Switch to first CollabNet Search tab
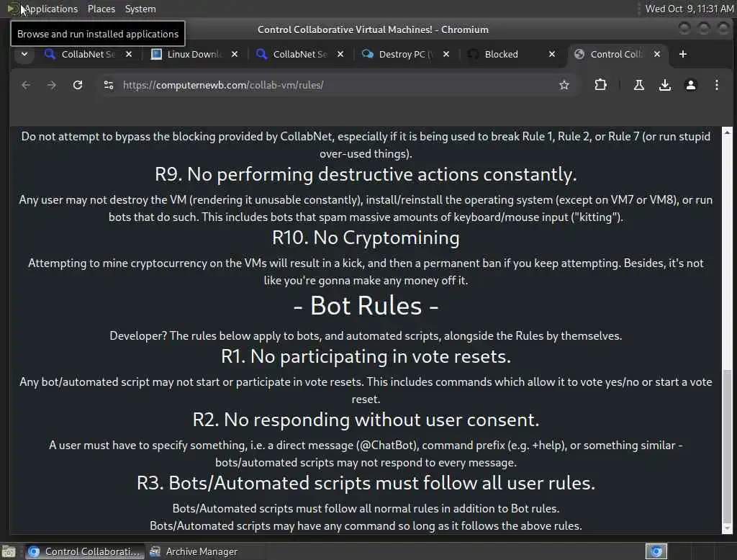This screenshot has width=737, height=560. tap(87, 54)
